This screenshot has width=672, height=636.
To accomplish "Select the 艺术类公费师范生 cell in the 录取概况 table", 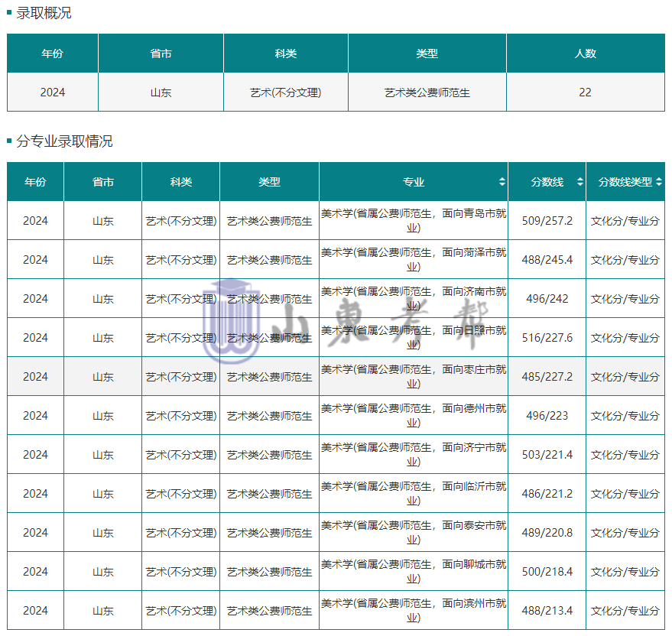I will 427,92.
